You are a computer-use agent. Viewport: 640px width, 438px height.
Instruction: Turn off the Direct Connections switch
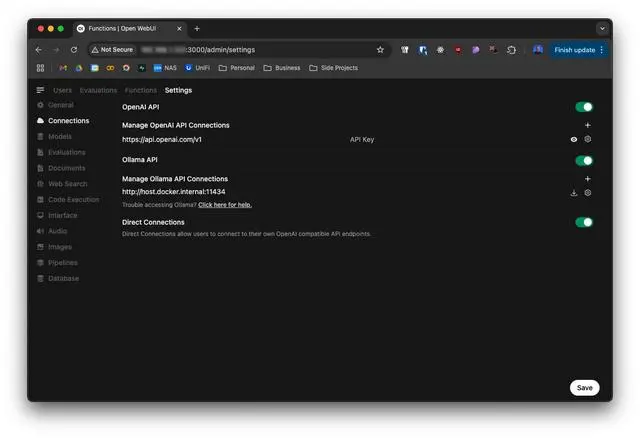584,222
